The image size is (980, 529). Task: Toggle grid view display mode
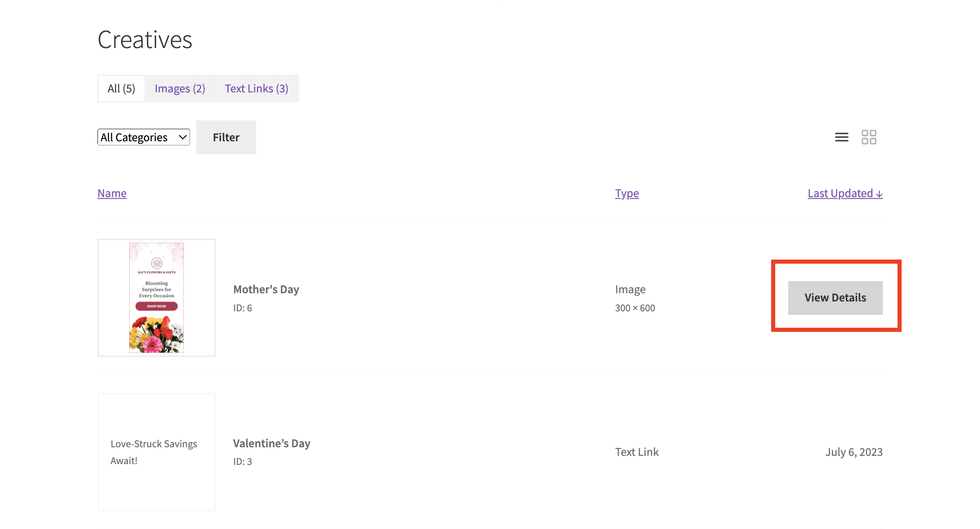point(869,137)
